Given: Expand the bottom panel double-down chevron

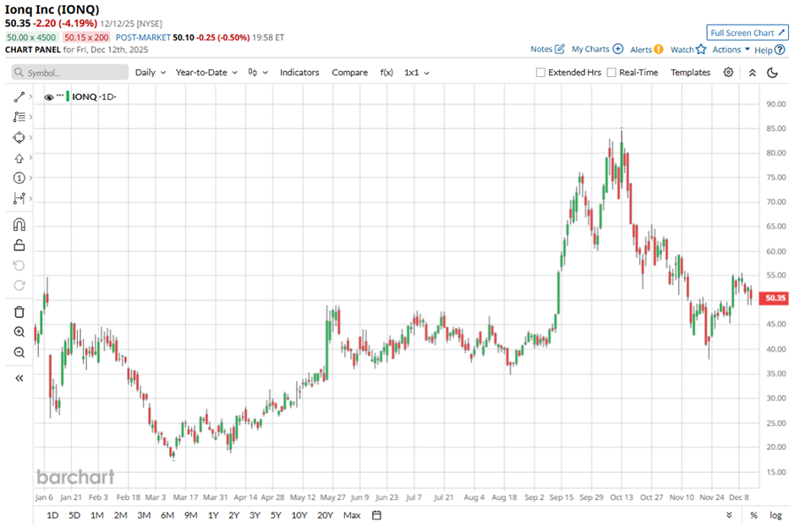Looking at the screenshot, I should 728,515.
